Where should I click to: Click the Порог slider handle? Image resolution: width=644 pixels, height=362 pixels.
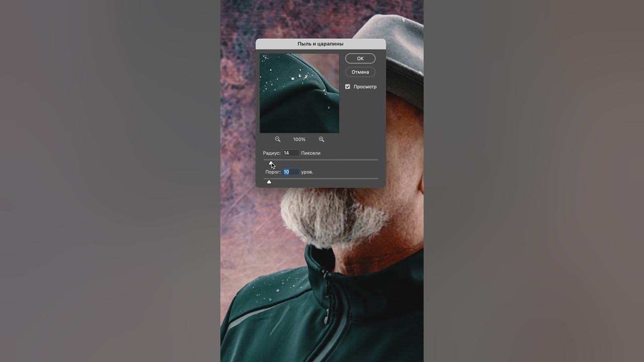click(x=269, y=182)
